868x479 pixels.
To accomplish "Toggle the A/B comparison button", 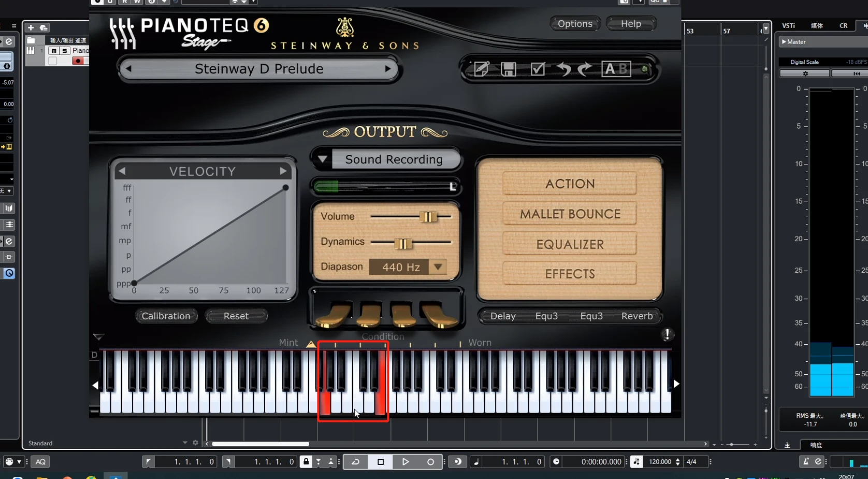I will click(616, 68).
